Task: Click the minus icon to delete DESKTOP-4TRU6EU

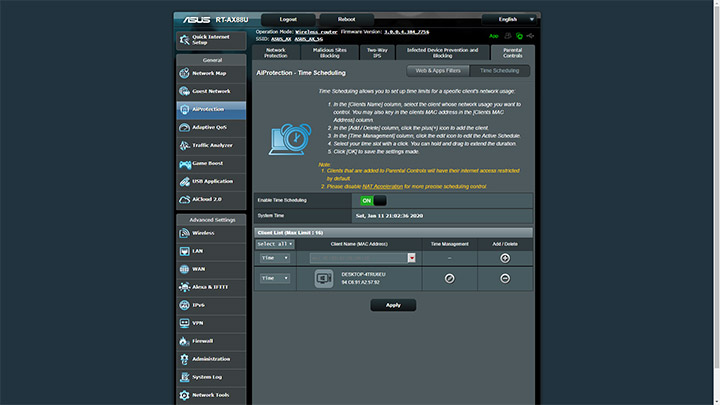Action: click(x=505, y=278)
